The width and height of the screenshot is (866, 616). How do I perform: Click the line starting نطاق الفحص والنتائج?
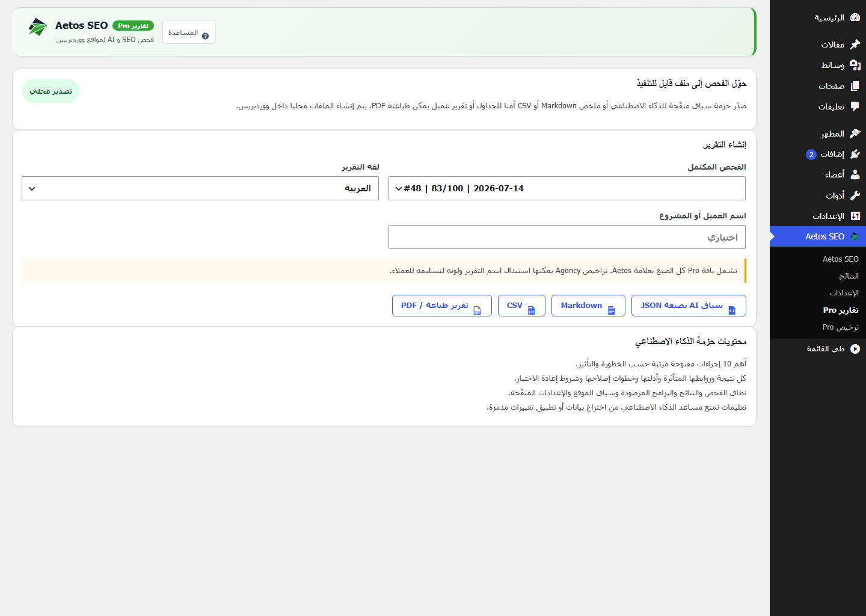[x=627, y=393]
